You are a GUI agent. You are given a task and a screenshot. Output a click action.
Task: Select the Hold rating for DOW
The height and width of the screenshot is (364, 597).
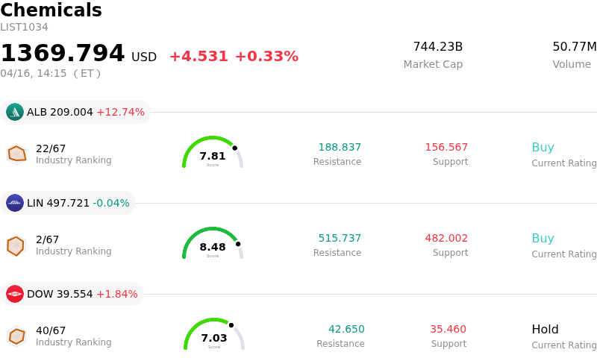(x=545, y=330)
